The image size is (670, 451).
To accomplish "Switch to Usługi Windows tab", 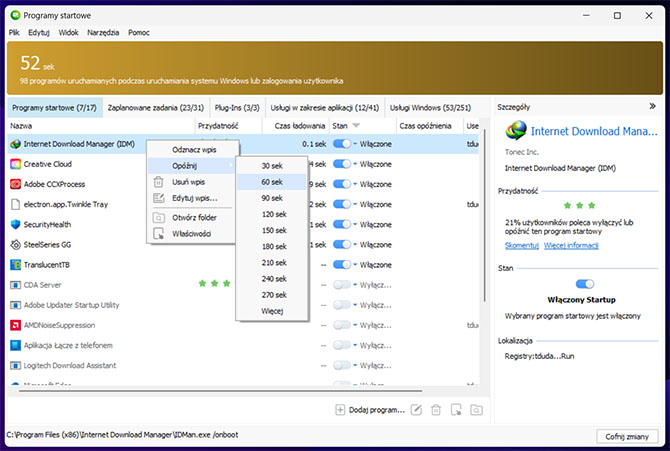I will pos(430,108).
